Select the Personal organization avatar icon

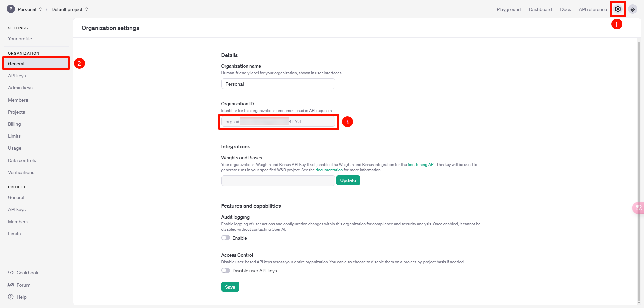(11, 9)
